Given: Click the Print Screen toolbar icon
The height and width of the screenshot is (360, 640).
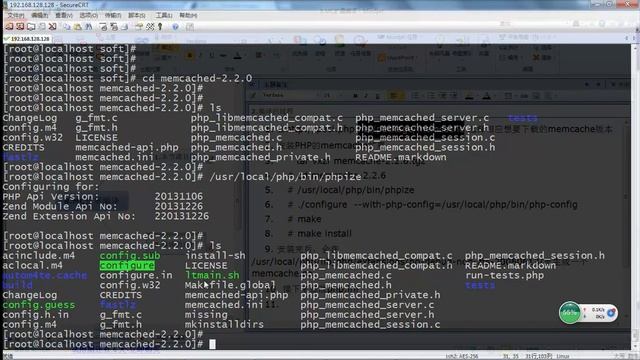Looking at the screenshot, I should (103, 27).
